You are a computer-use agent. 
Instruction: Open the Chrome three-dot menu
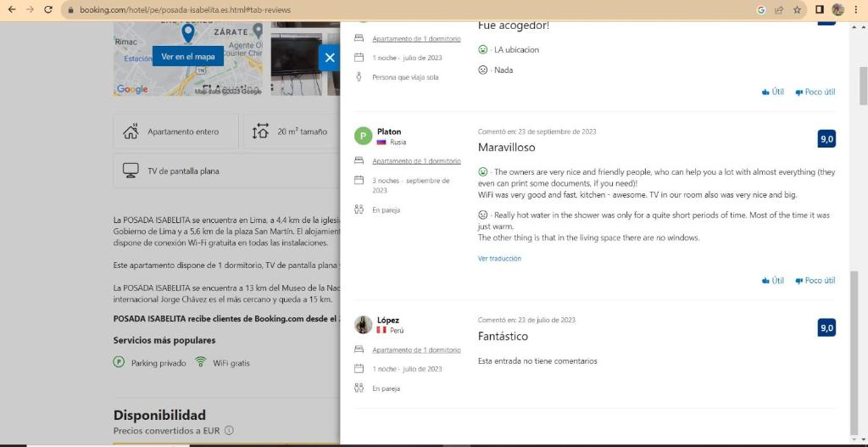[856, 9]
